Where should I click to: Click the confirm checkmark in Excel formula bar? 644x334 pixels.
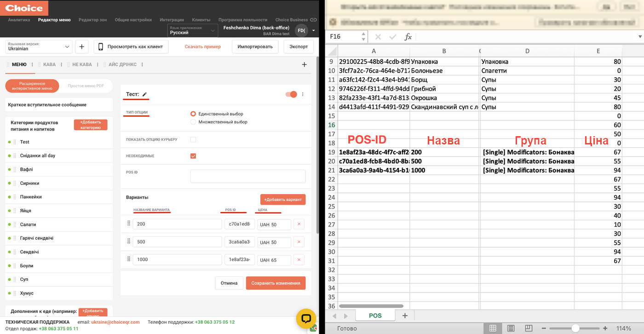[392, 37]
